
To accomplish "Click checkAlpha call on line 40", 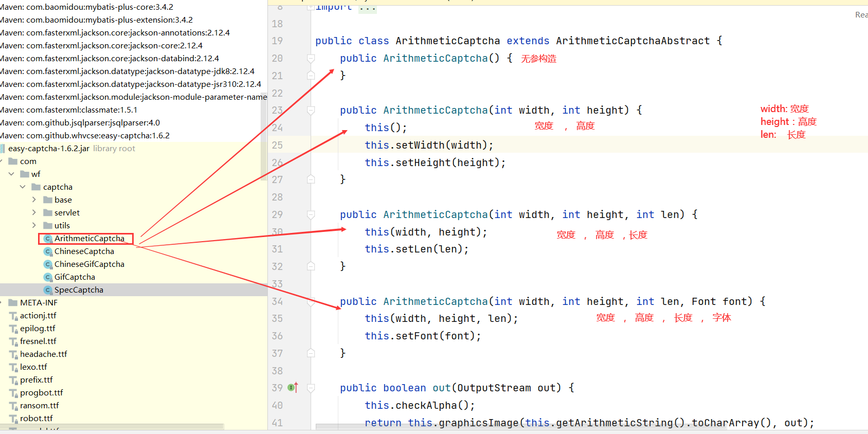I will 426,406.
